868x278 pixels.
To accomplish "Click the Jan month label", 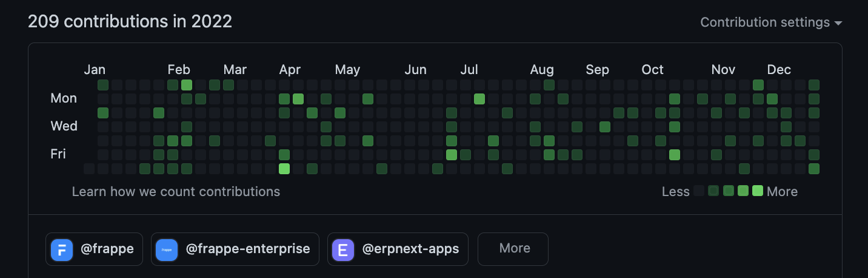I will [95, 70].
